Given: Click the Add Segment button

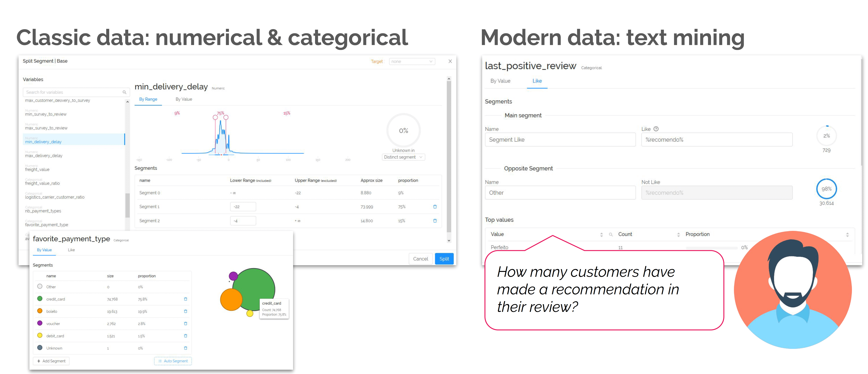Looking at the screenshot, I should click(x=51, y=361).
